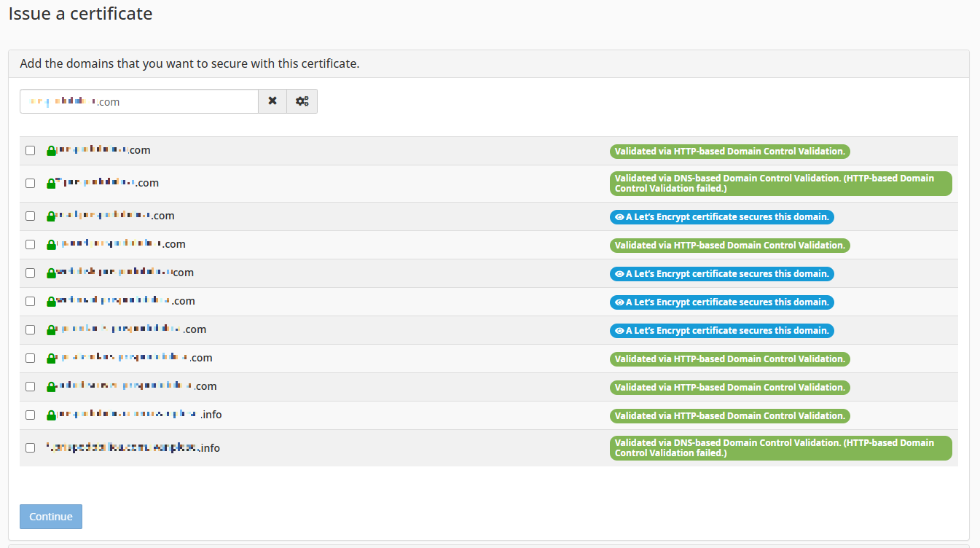Viewport: 980px width, 548px height.
Task: Click 'Add the domains that you want to secure' text
Action: tap(189, 63)
